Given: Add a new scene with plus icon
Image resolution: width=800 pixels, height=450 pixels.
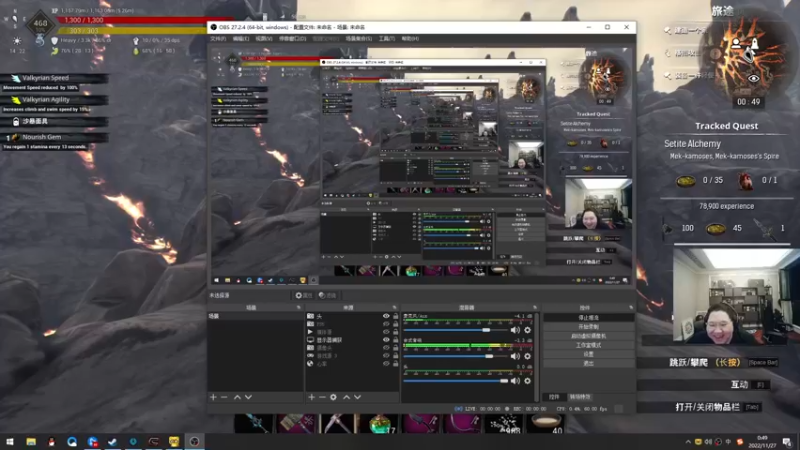Looking at the screenshot, I should click(x=213, y=397).
